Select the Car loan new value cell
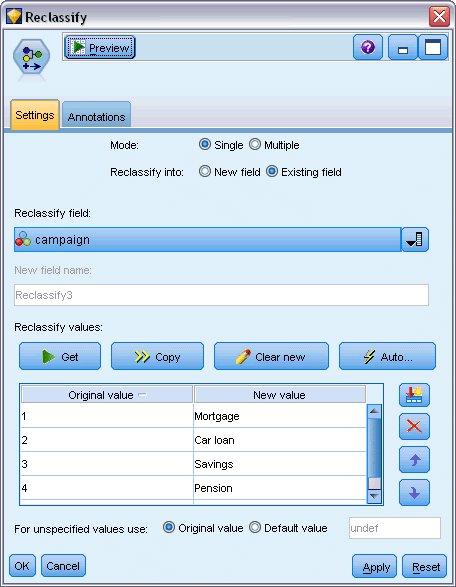 point(280,440)
